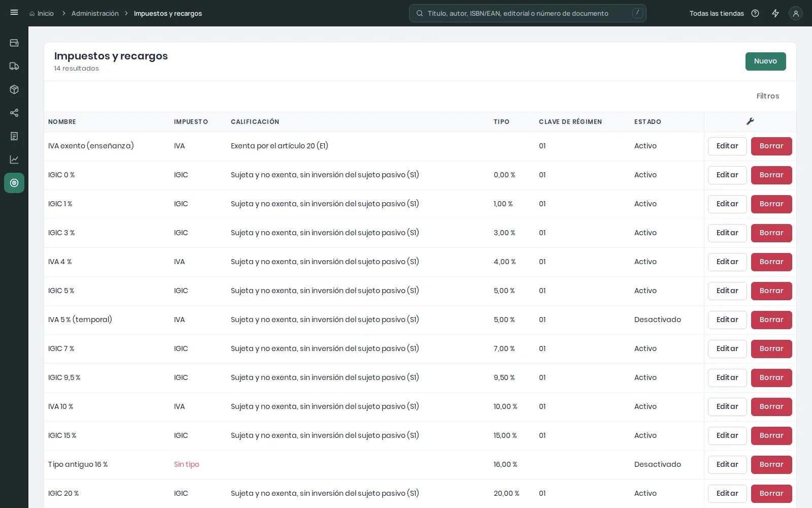This screenshot has width=812, height=508.
Task: Sort by the Tipo column header
Action: tap(501, 122)
